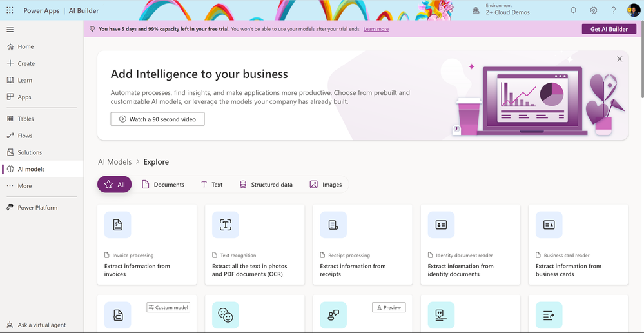Open the user account avatar

(633, 10)
